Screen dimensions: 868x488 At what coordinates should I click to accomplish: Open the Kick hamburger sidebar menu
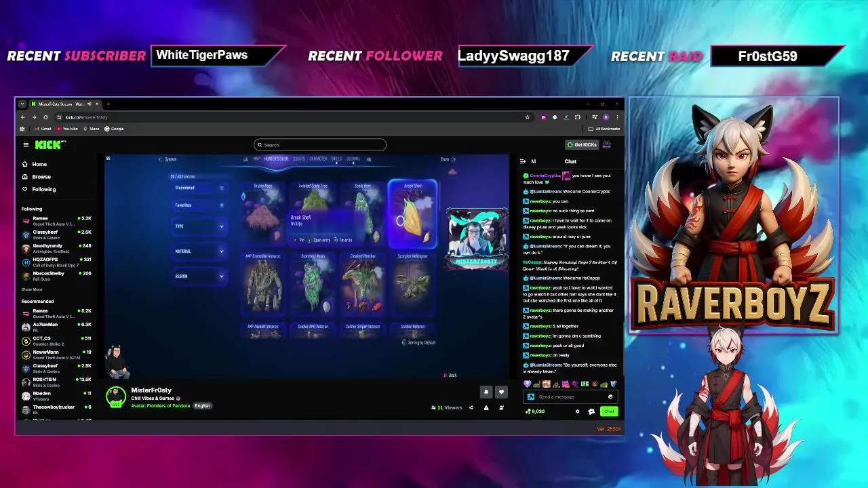[26, 144]
